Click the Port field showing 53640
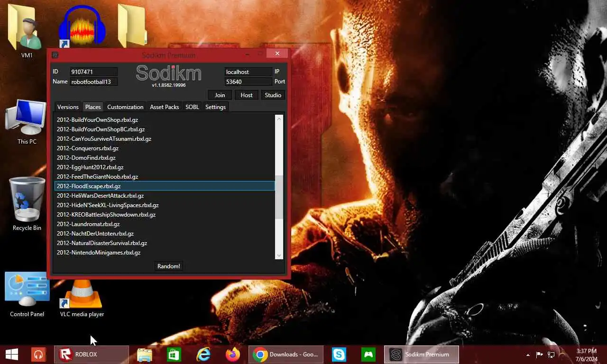 pyautogui.click(x=248, y=82)
